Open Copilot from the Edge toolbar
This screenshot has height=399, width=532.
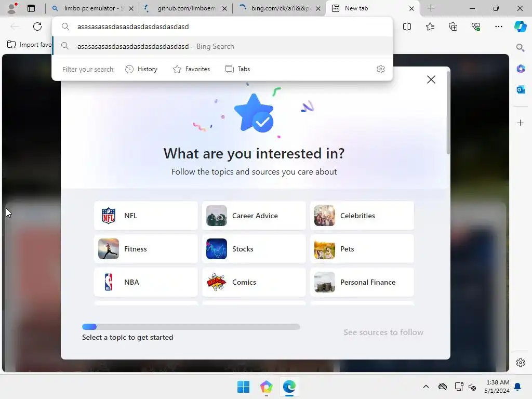click(520, 26)
